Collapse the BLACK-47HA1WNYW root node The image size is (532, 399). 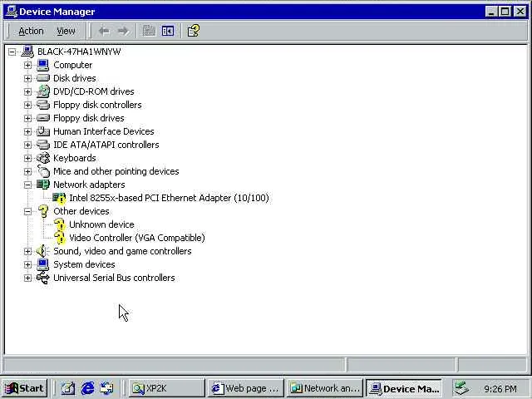click(12, 52)
